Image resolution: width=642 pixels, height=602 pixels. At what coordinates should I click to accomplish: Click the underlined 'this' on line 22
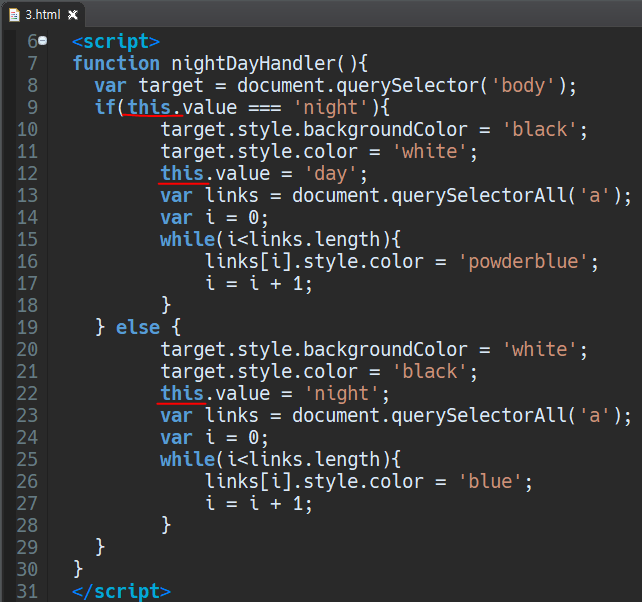[x=182, y=394]
